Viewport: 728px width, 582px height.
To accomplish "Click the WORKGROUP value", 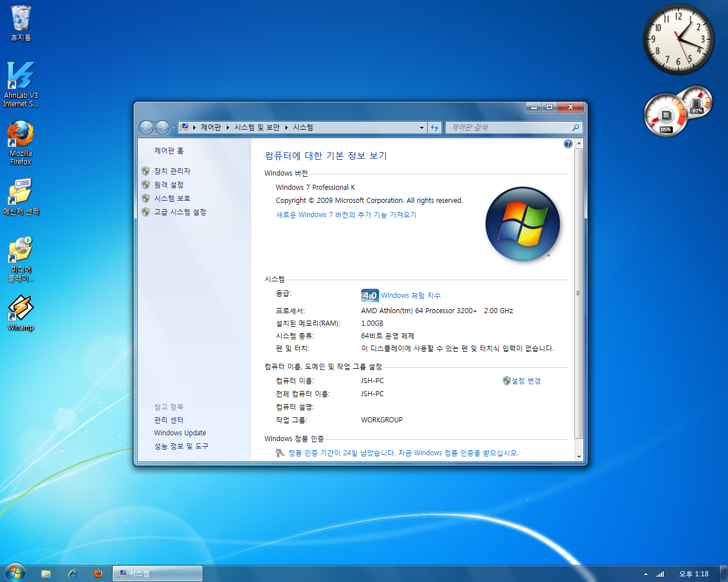I will click(382, 420).
